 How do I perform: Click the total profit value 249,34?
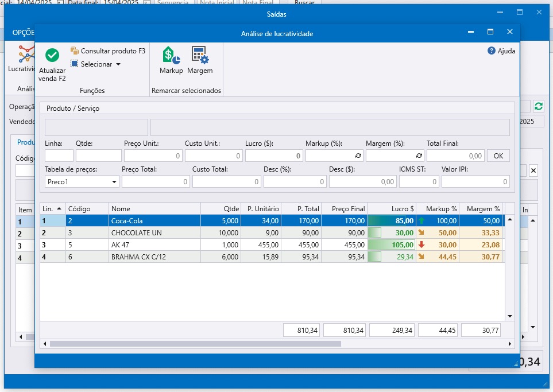(393, 331)
